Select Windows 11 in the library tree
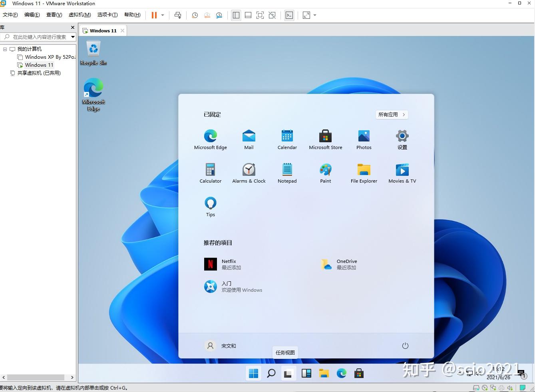 (x=39, y=65)
